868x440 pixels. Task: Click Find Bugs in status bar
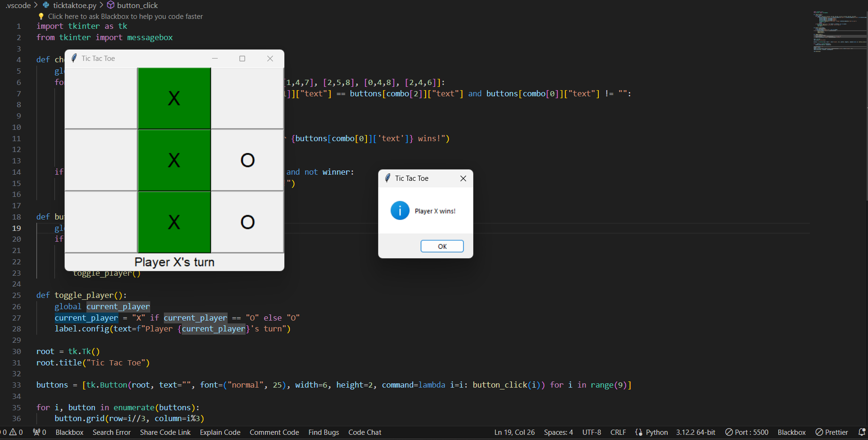(323, 432)
